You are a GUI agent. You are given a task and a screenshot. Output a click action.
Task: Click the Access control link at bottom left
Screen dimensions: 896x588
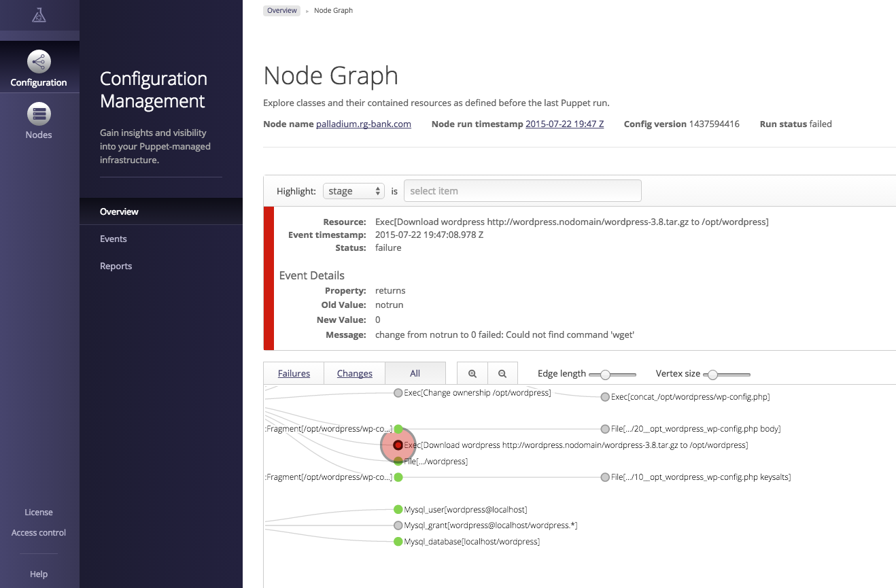(x=39, y=532)
